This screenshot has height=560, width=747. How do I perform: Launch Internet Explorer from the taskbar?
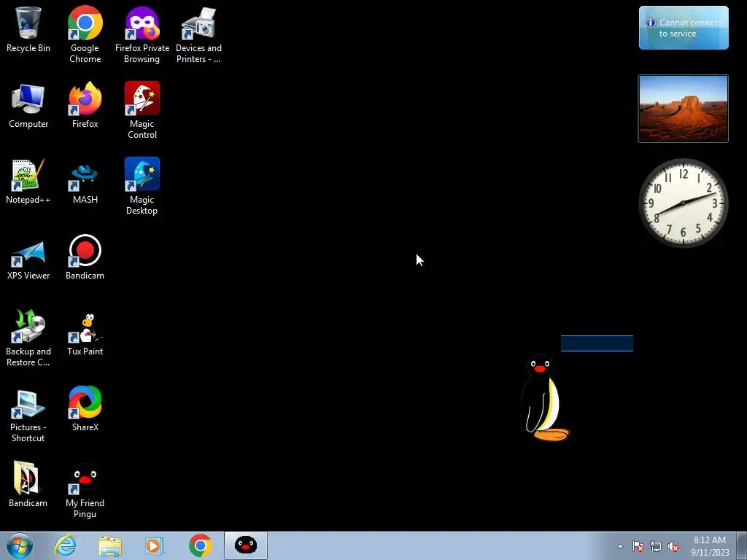tap(65, 545)
